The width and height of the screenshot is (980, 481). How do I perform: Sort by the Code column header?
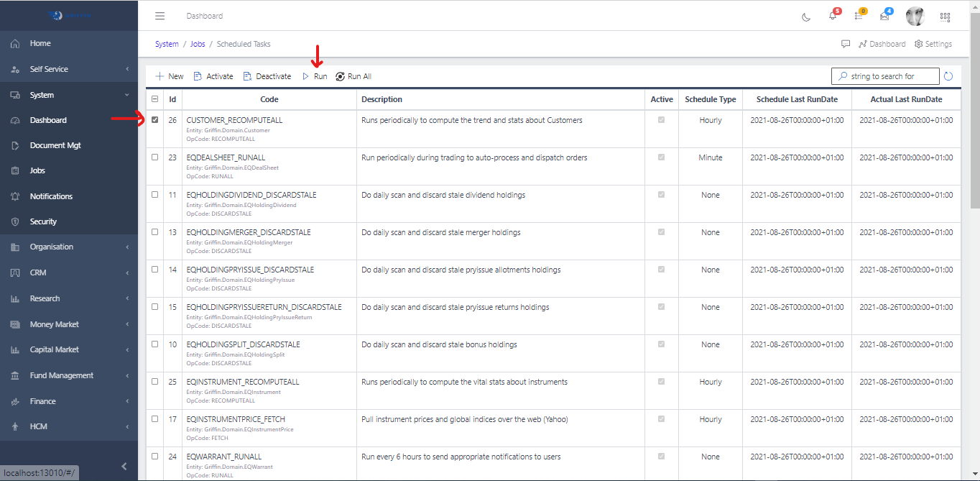tap(269, 99)
